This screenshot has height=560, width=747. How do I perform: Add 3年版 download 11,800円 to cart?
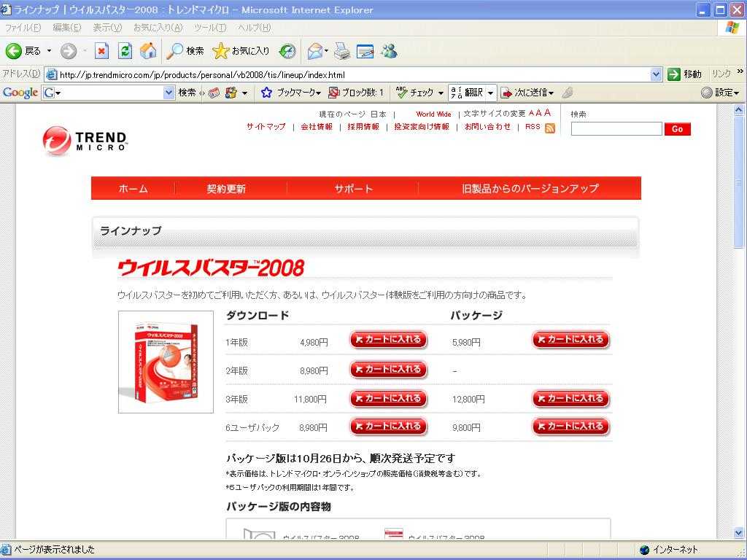(388, 399)
